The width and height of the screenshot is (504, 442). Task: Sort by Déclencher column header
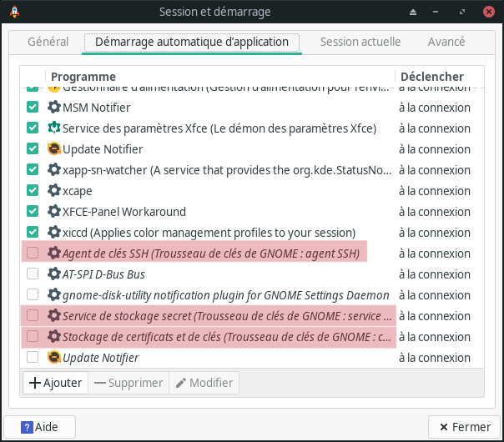[439, 77]
